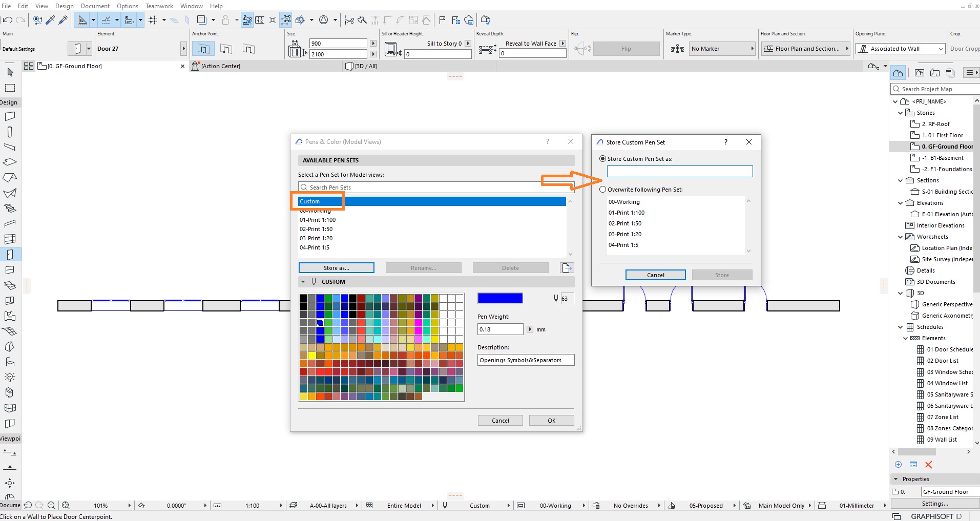Viewport: 980px width, 521px height.
Task: Select the Lamp tool in toolbox
Action: [x=10, y=378]
